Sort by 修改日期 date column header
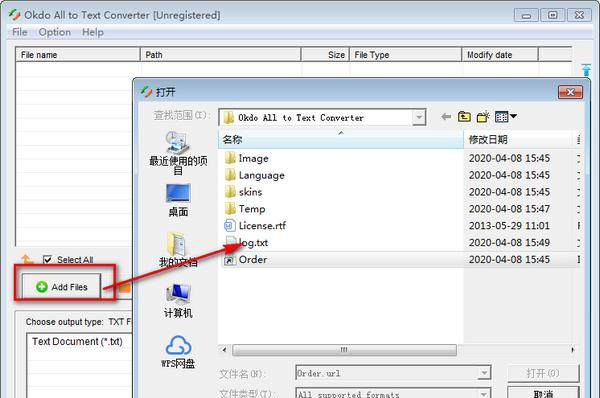Image resolution: width=600 pixels, height=398 pixels. (517, 139)
